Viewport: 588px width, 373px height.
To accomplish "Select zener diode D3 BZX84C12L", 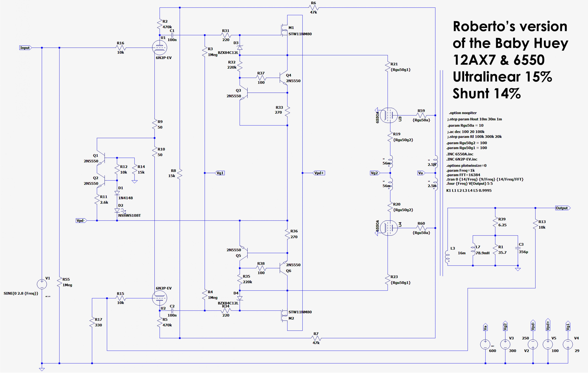I will click(240, 48).
